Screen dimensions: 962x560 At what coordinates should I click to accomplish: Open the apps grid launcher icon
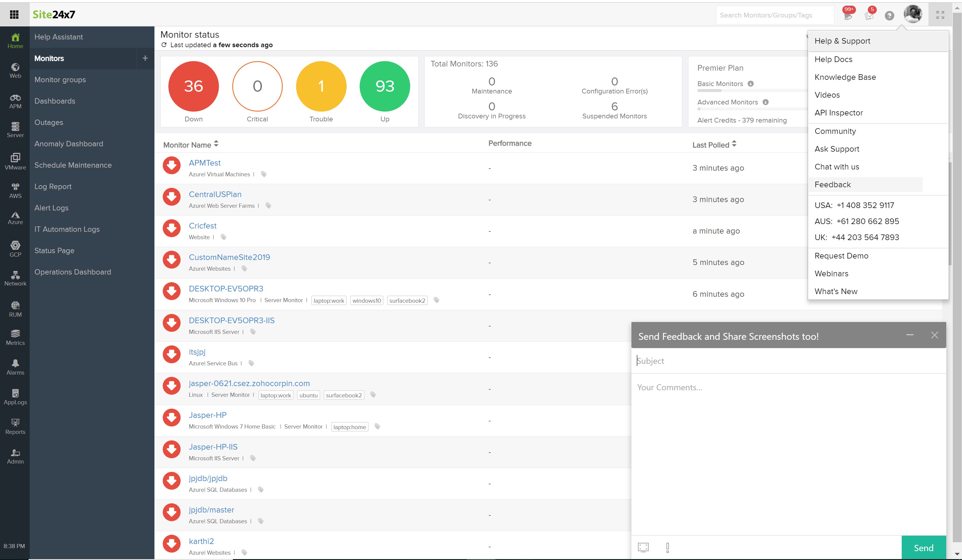click(x=14, y=15)
